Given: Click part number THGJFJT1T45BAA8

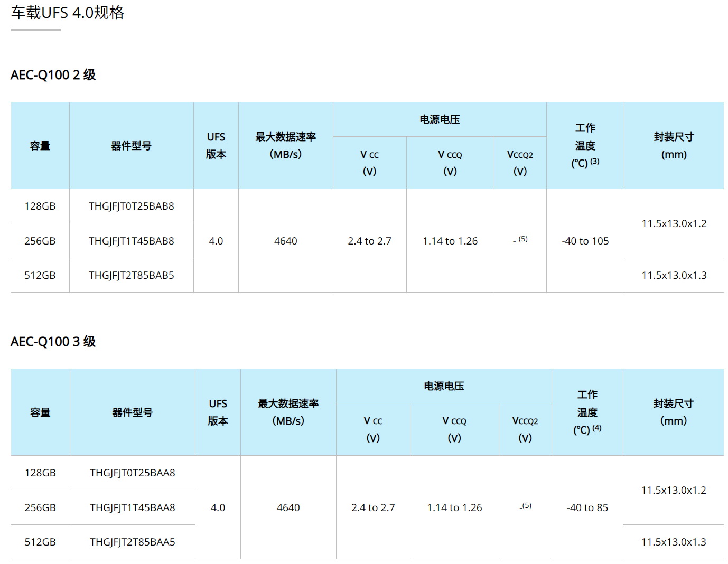Looking at the screenshot, I should [132, 507].
